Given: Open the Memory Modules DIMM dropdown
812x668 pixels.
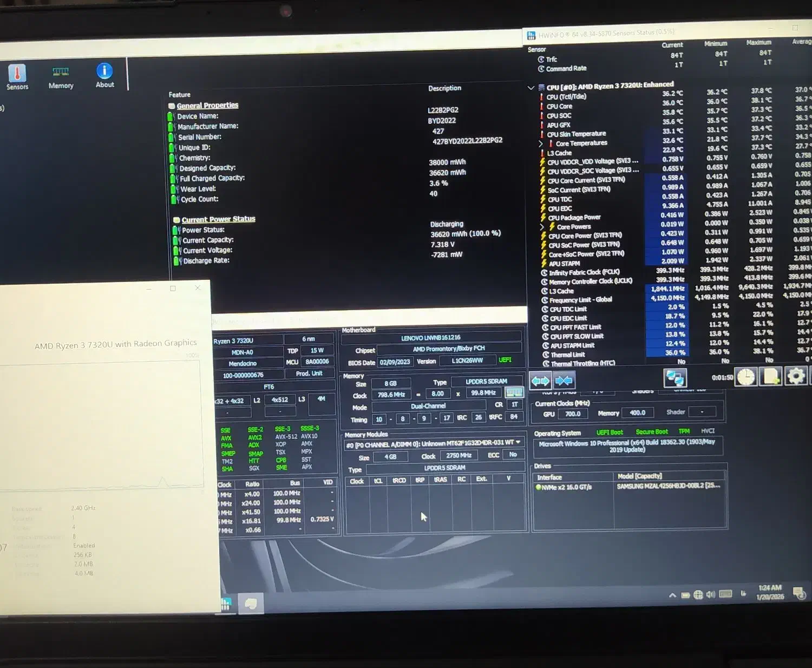Looking at the screenshot, I should point(518,442).
